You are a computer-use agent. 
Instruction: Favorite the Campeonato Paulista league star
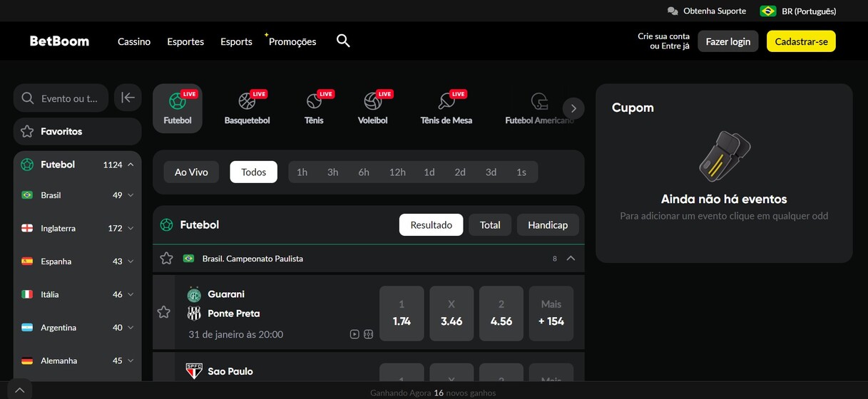pos(166,258)
